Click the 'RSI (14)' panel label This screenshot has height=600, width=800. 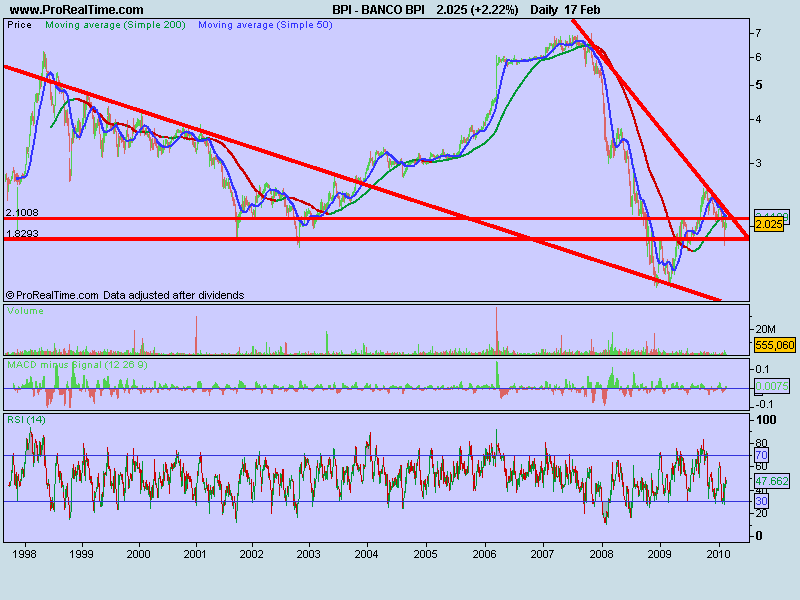coord(26,419)
